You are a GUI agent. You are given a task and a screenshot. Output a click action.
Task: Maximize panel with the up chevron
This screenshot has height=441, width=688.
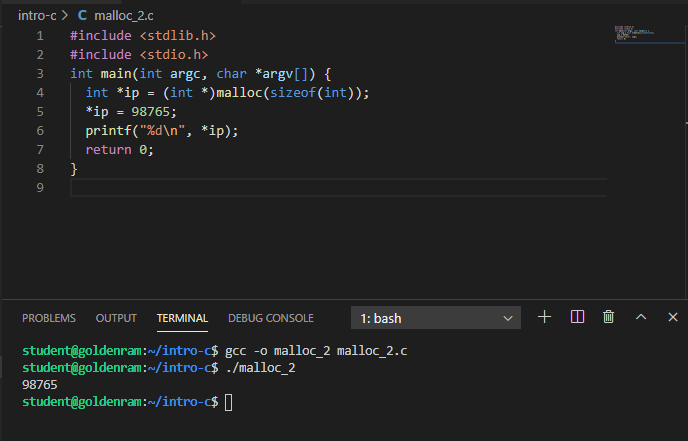641,317
